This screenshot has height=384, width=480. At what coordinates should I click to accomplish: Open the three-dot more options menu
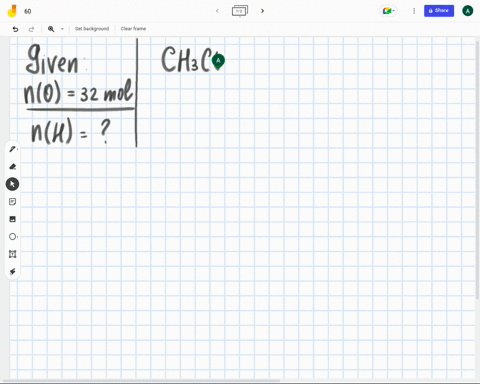(414, 11)
